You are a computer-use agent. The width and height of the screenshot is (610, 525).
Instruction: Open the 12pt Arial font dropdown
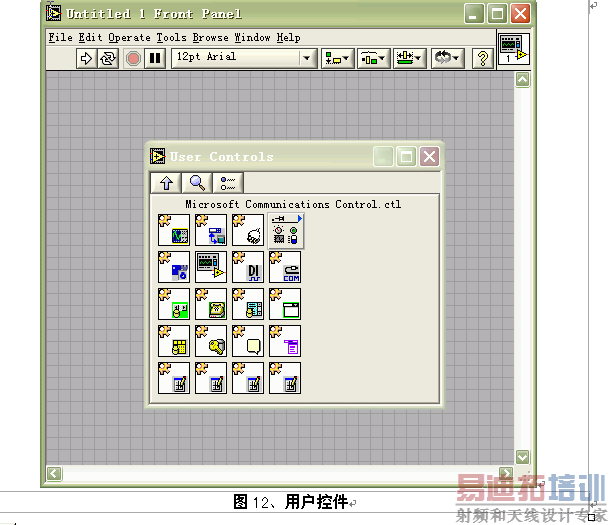click(x=244, y=58)
